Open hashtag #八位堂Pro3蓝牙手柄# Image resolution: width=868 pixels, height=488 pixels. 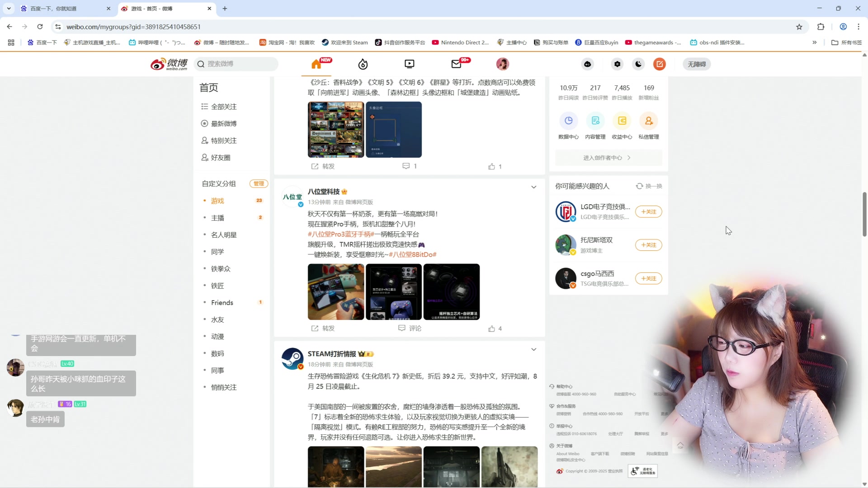[x=341, y=234]
